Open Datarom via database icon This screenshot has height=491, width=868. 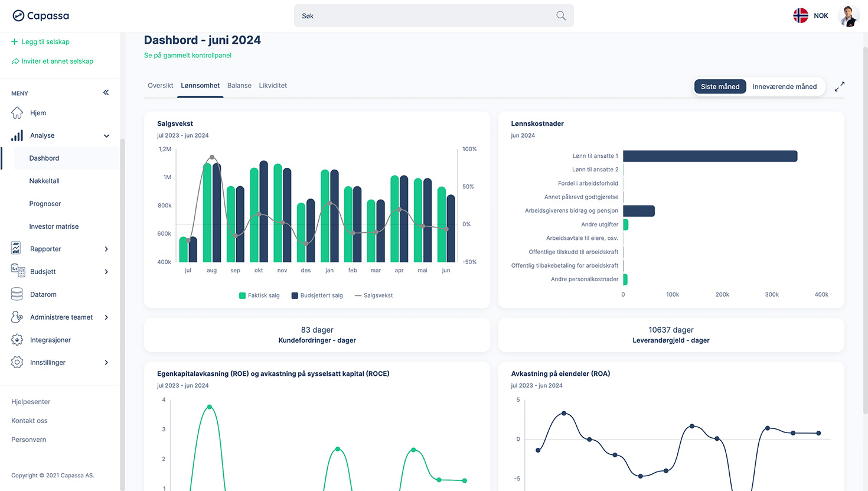17,294
